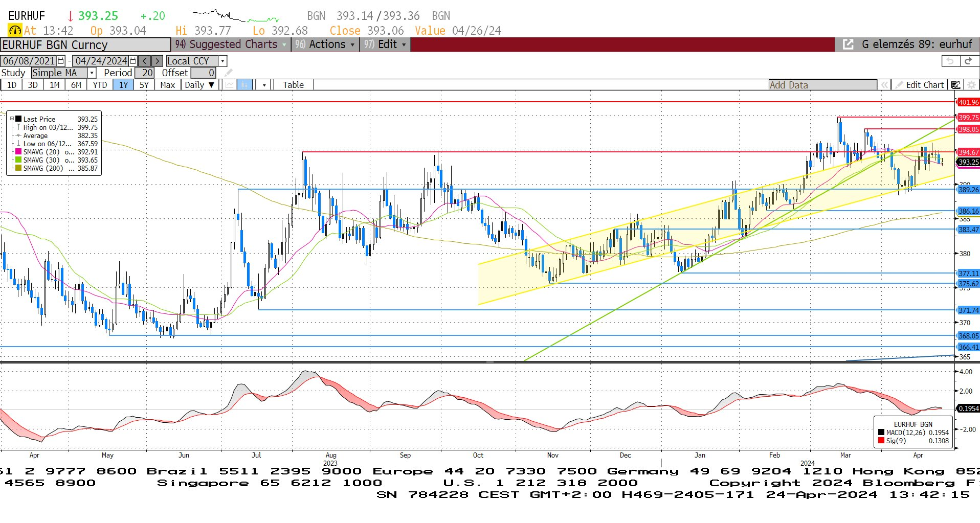Click the Low on 06/12 legend row
This screenshot has width=980, height=523.
click(56, 144)
